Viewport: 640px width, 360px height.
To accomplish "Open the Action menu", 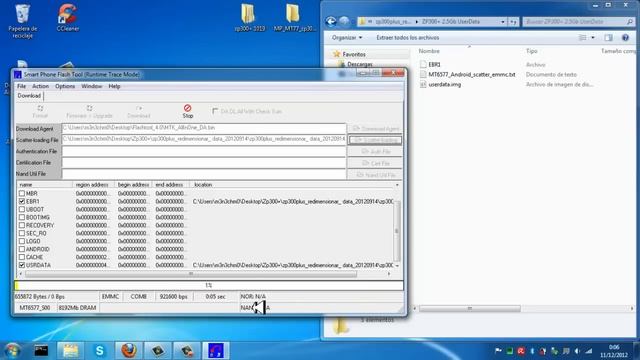I will point(40,86).
